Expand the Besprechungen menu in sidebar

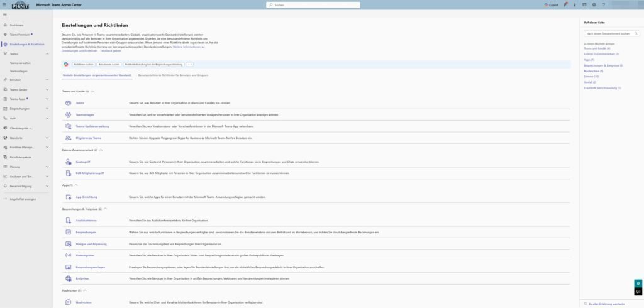48,108
